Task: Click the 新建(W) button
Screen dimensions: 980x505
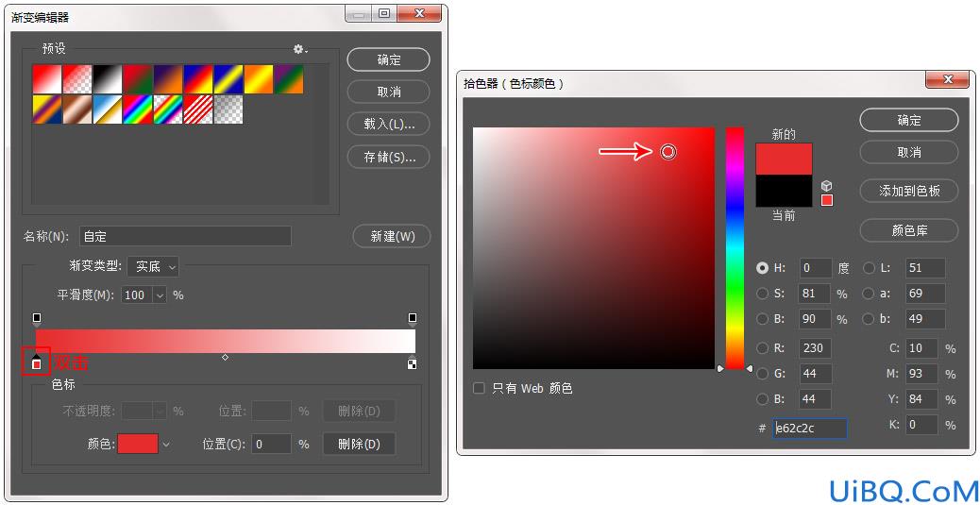Action: click(x=392, y=236)
